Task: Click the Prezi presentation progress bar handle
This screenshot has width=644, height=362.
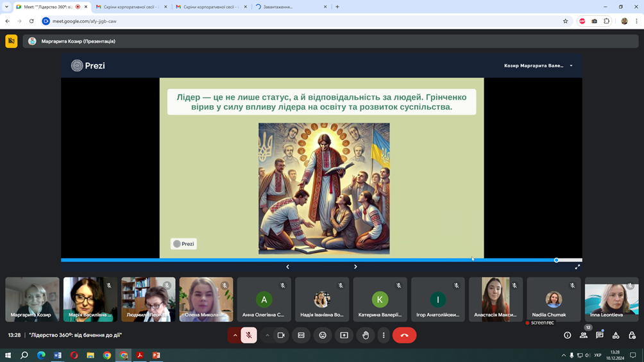Action: [x=556, y=260]
